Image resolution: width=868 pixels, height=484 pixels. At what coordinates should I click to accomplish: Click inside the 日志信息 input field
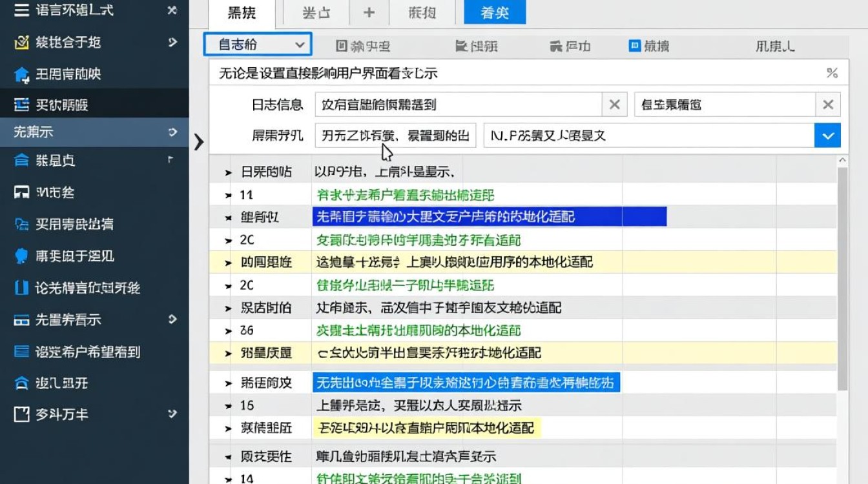click(452, 104)
